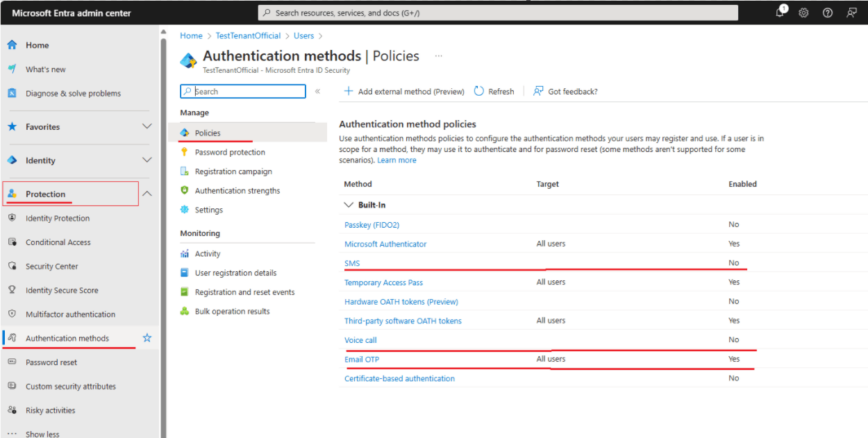Click Add external method (Preview)
The height and width of the screenshot is (438, 868).
pos(404,92)
